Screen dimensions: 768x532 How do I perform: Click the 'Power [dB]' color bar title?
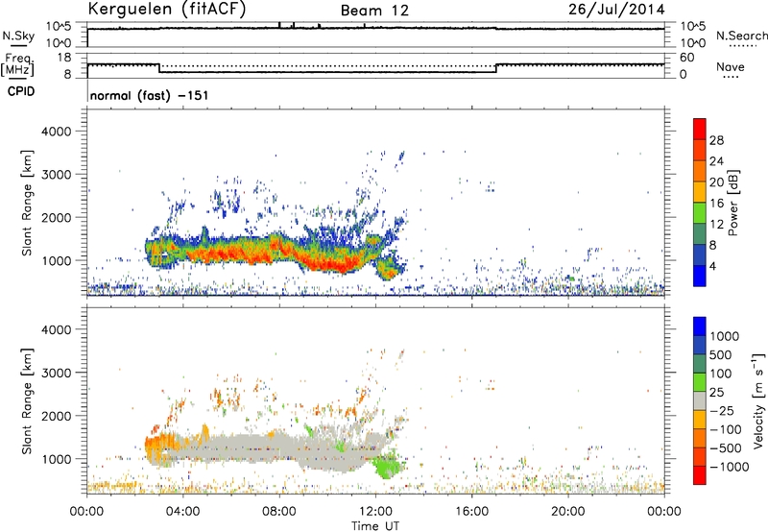tap(732, 203)
